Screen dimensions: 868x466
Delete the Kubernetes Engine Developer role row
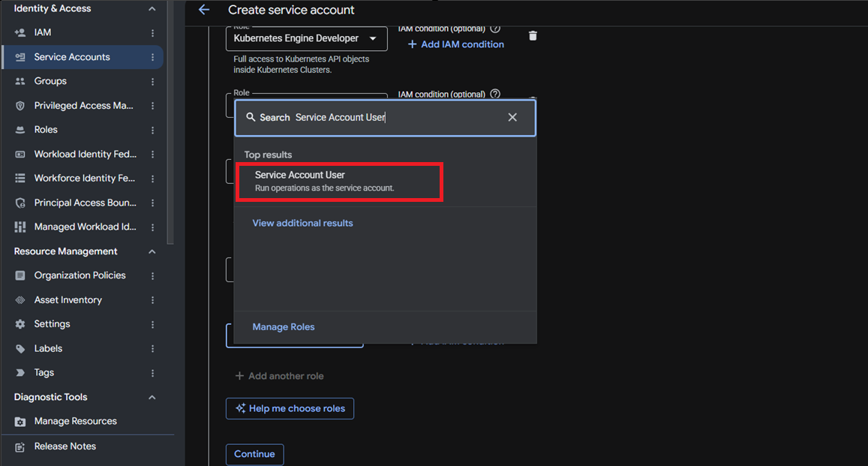(533, 36)
